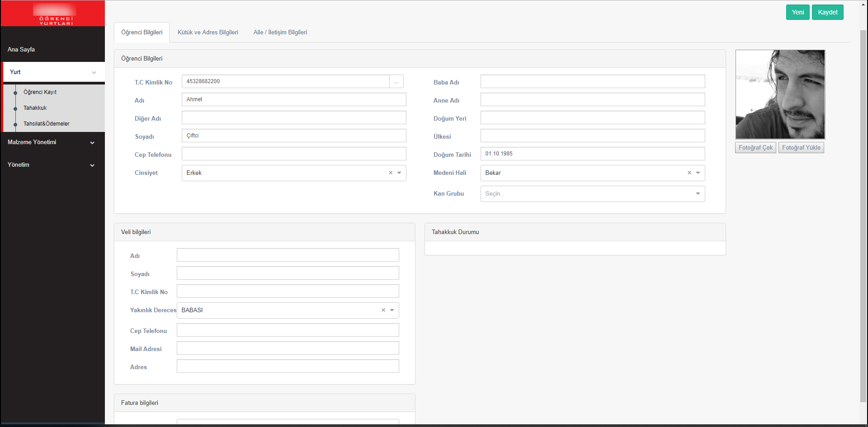The width and height of the screenshot is (868, 427).
Task: Expand the Malzeme Yönetimi sidebar menu
Action: coord(92,143)
